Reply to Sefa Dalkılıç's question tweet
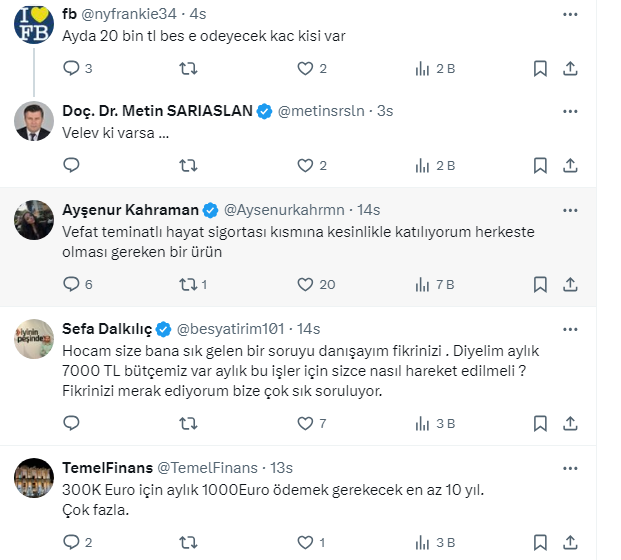Screen dimensions: 621x560 71,423
